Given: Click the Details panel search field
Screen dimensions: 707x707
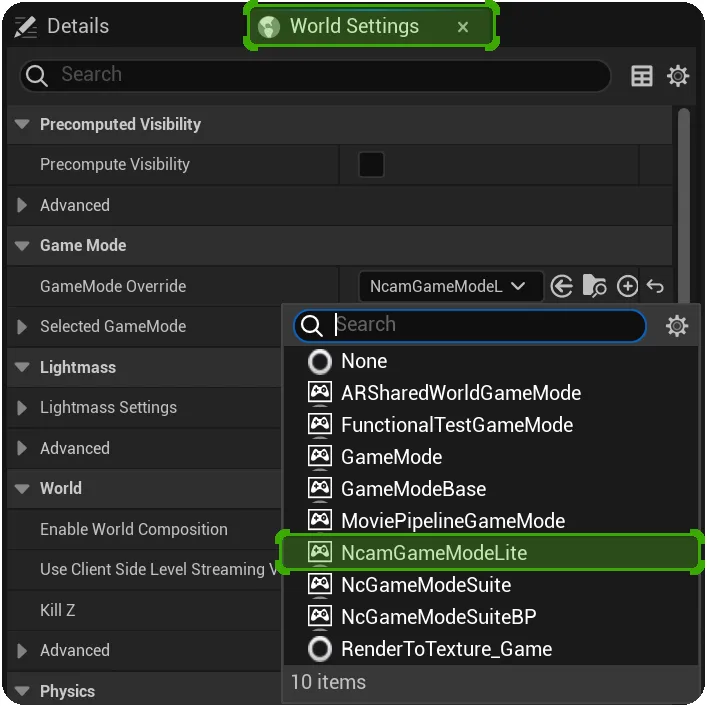Looking at the screenshot, I should (316, 75).
